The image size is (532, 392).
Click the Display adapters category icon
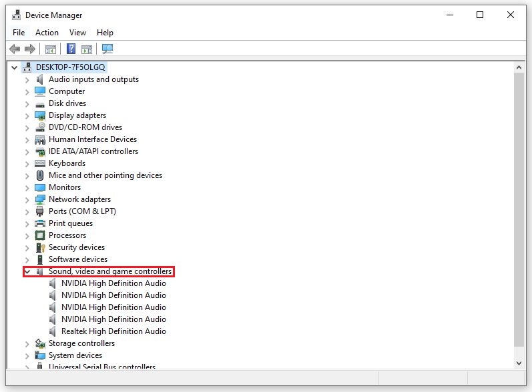[40, 115]
